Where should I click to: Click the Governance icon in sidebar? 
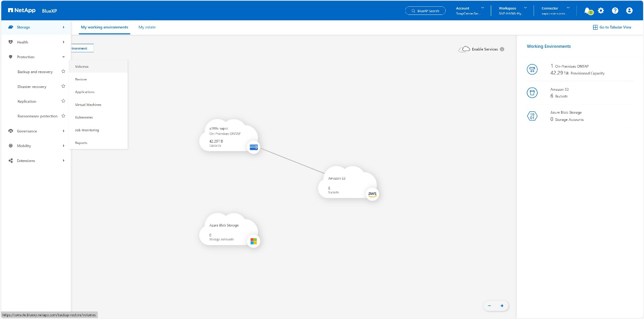pyautogui.click(x=11, y=131)
